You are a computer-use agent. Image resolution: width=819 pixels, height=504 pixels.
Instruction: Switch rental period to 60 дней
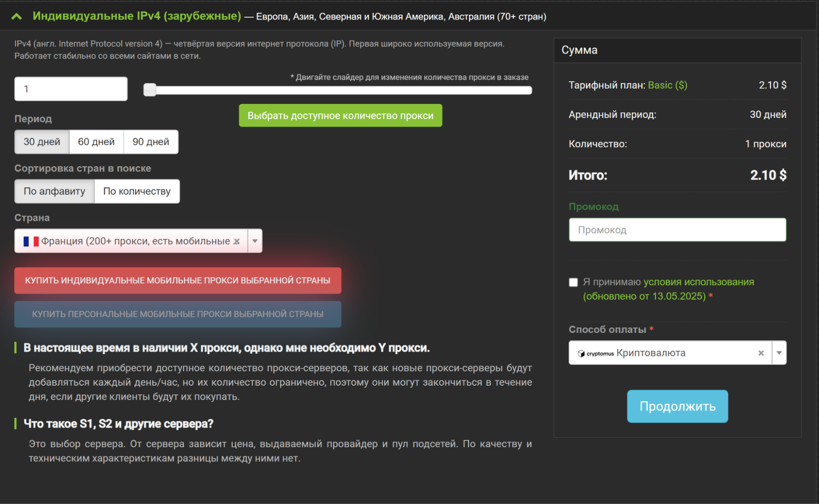[96, 142]
